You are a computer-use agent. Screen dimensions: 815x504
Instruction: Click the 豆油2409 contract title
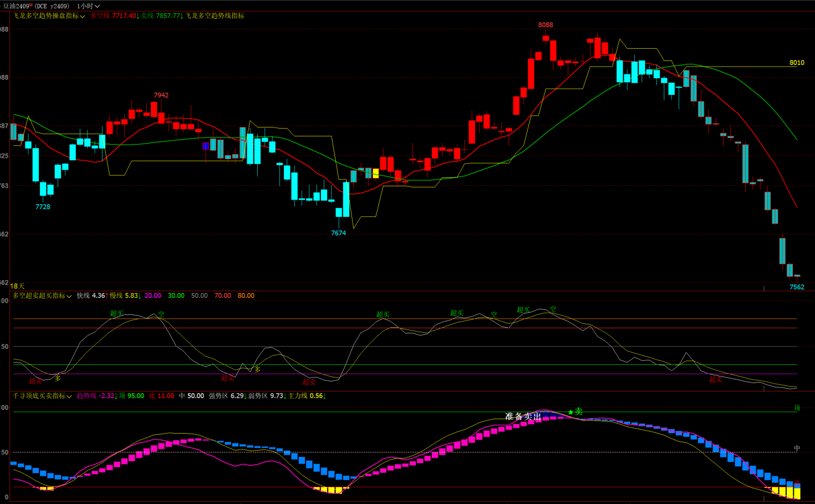(x=35, y=6)
